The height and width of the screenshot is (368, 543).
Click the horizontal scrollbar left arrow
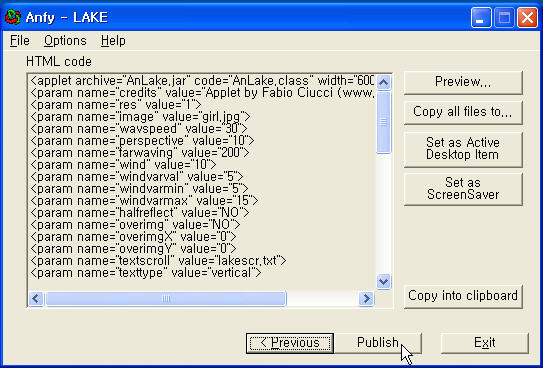click(x=36, y=298)
